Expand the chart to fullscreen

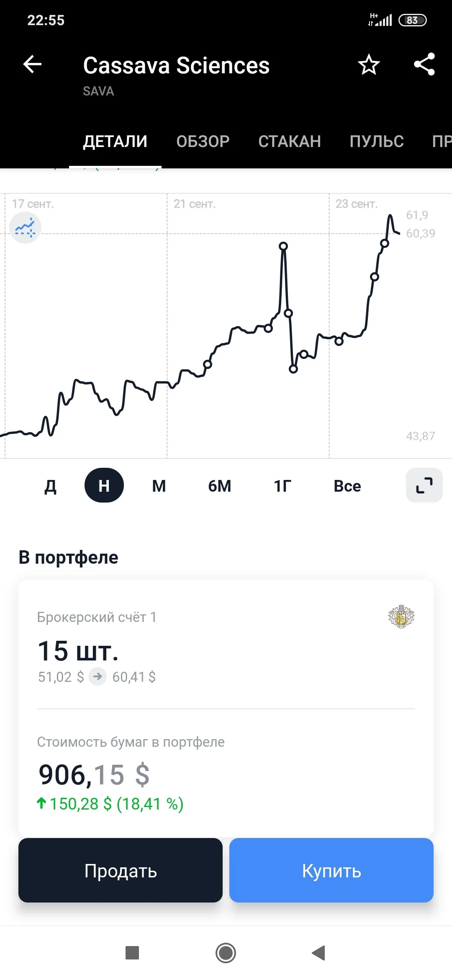[x=424, y=485]
